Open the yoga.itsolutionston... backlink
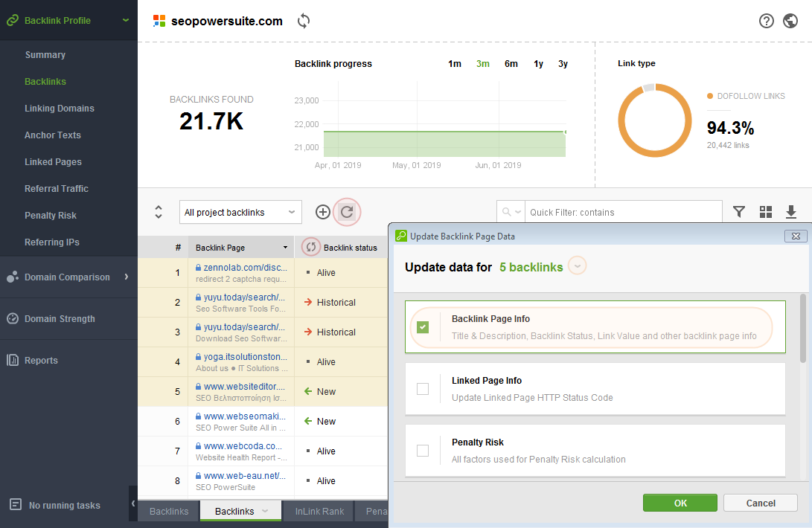Viewport: 812px width, 528px height. [x=245, y=357]
